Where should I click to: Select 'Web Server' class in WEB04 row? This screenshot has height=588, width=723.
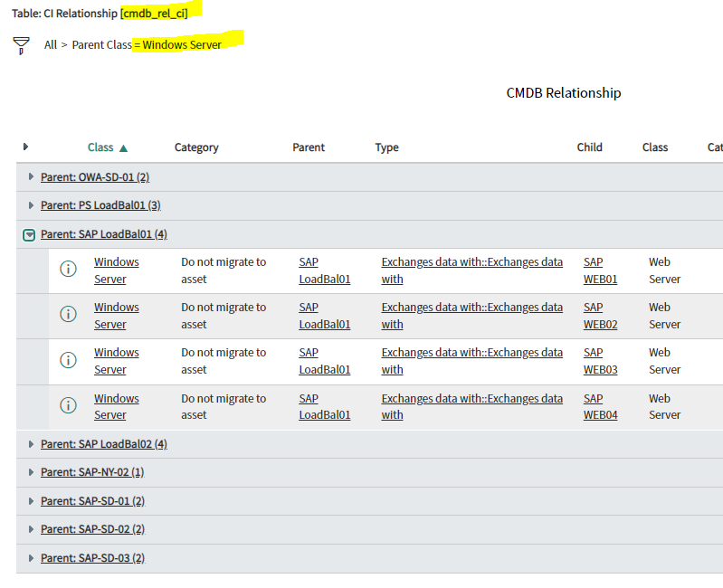tap(664, 406)
